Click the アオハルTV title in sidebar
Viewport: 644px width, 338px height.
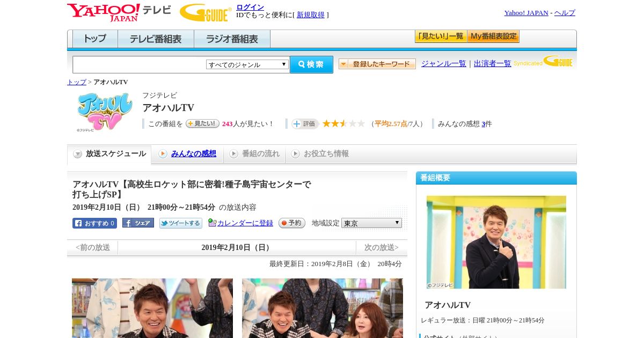[448, 305]
